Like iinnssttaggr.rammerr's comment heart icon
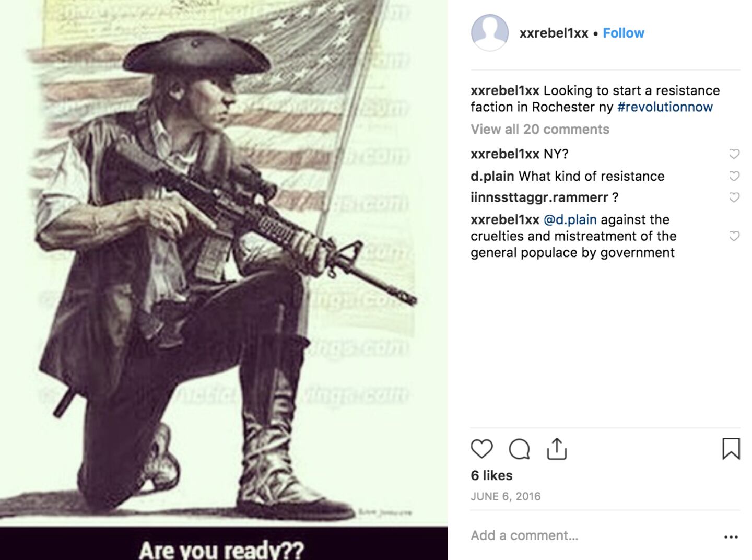752x560 pixels. [x=734, y=197]
